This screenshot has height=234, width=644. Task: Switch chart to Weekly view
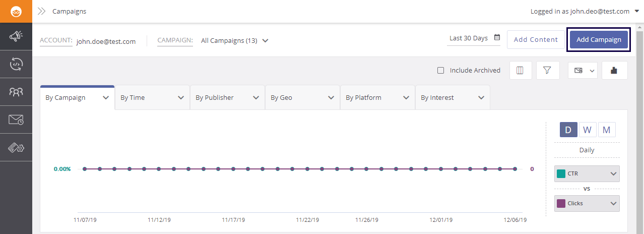(587, 130)
